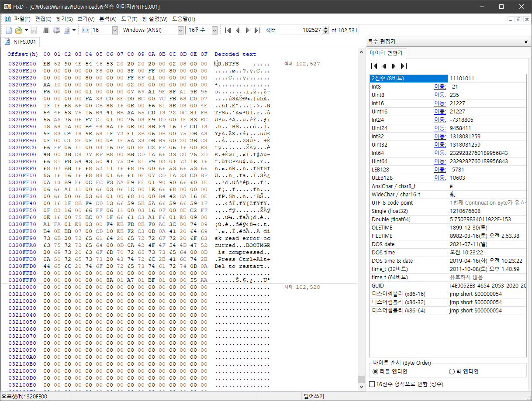
Task: Open the 도움말(H) menu
Action: (183, 19)
